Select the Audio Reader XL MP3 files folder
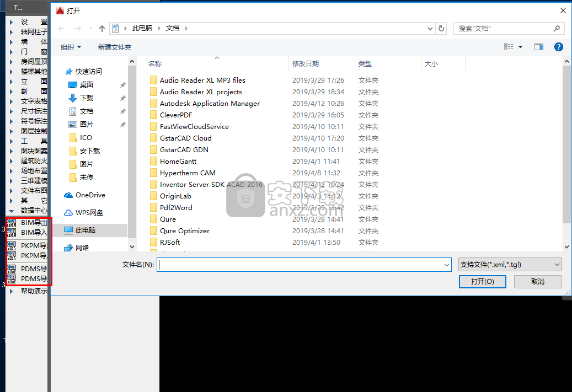 click(202, 80)
